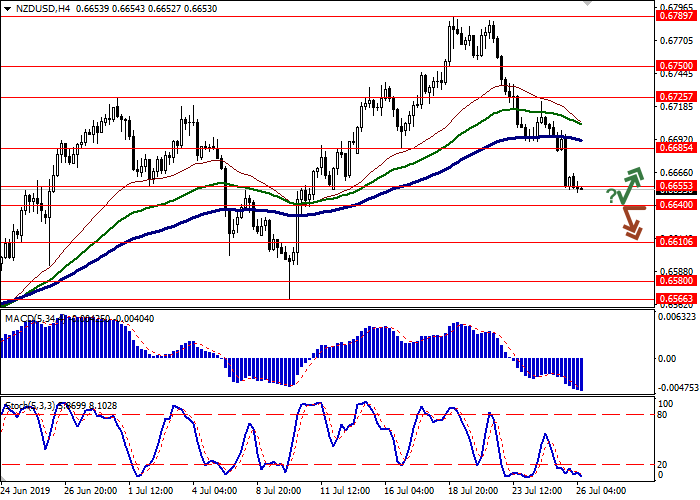Click the green question mark symbol
The image size is (700, 500).
tap(611, 197)
